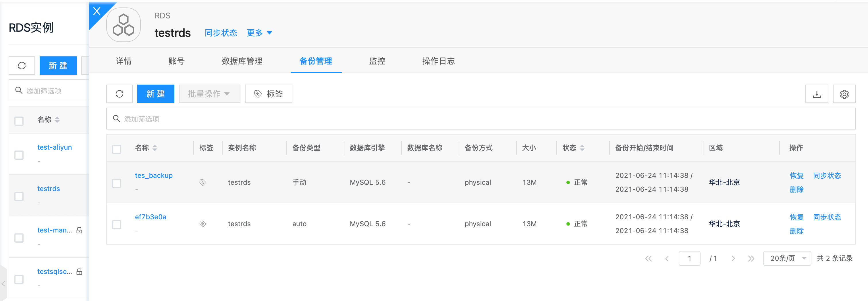Open the column settings gear icon
Image resolution: width=868 pixels, height=301 pixels.
(844, 94)
